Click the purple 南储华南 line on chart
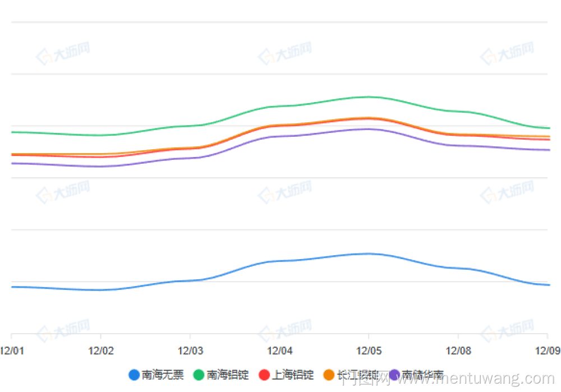This screenshot has height=392, width=561. pos(279,136)
